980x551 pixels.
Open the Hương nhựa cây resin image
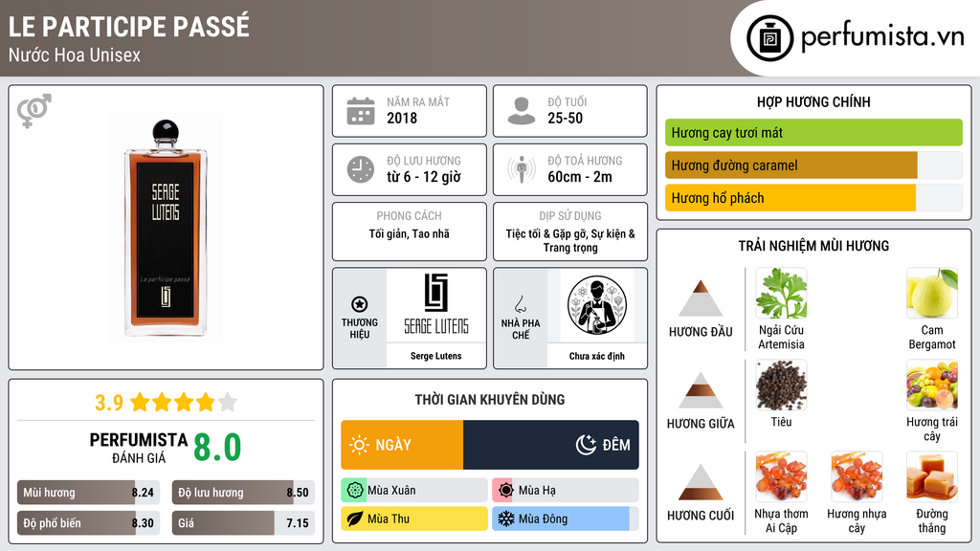[x=857, y=477]
